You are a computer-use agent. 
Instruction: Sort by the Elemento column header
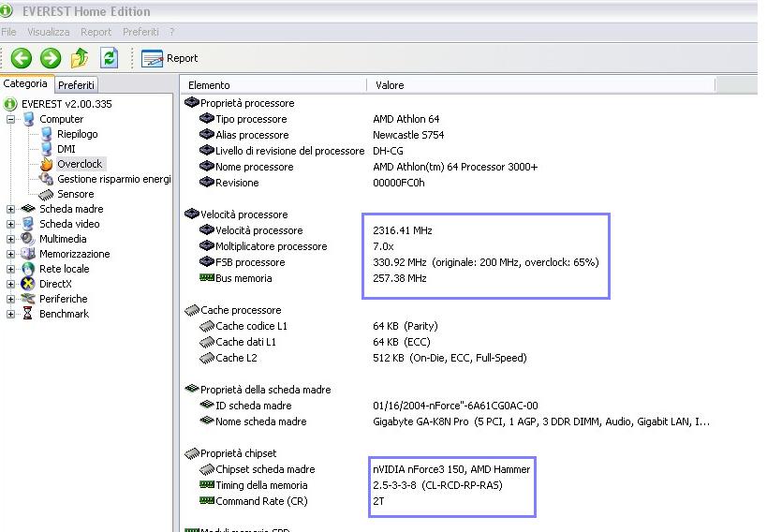(273, 85)
